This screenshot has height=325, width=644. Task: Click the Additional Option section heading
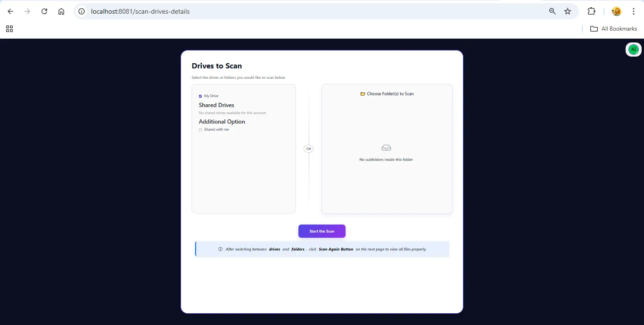(x=222, y=121)
